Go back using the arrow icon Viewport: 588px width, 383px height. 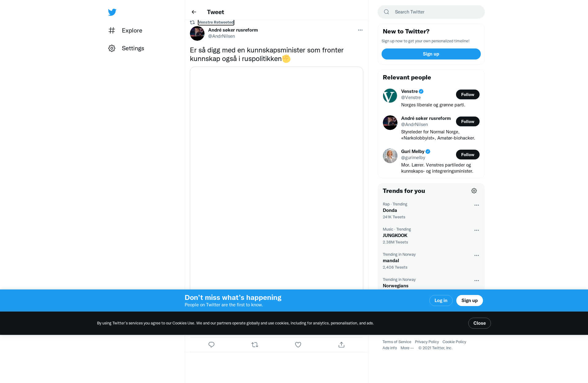(x=194, y=12)
